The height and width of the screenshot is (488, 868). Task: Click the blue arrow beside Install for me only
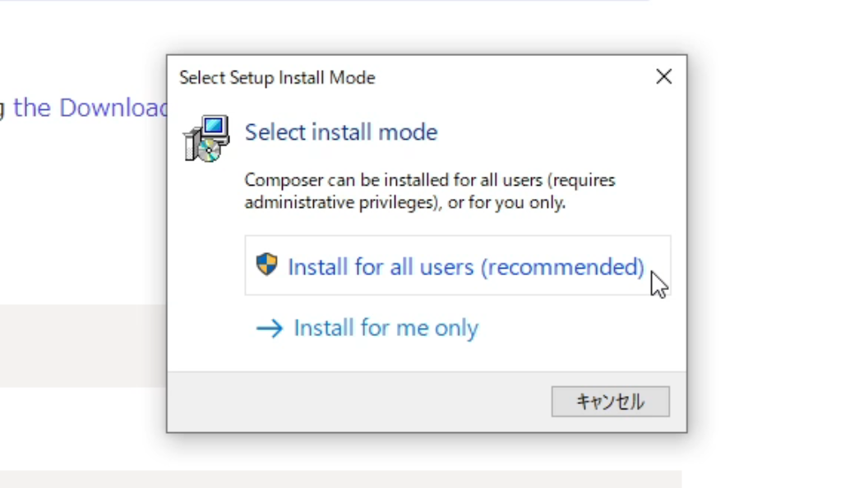[x=270, y=328]
